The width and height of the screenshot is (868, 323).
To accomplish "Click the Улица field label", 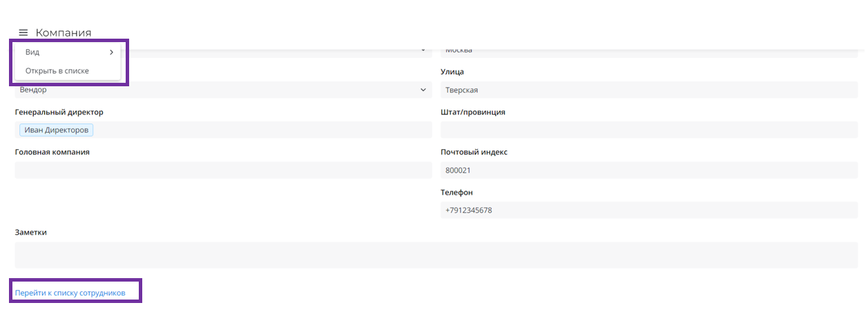I will point(452,71).
